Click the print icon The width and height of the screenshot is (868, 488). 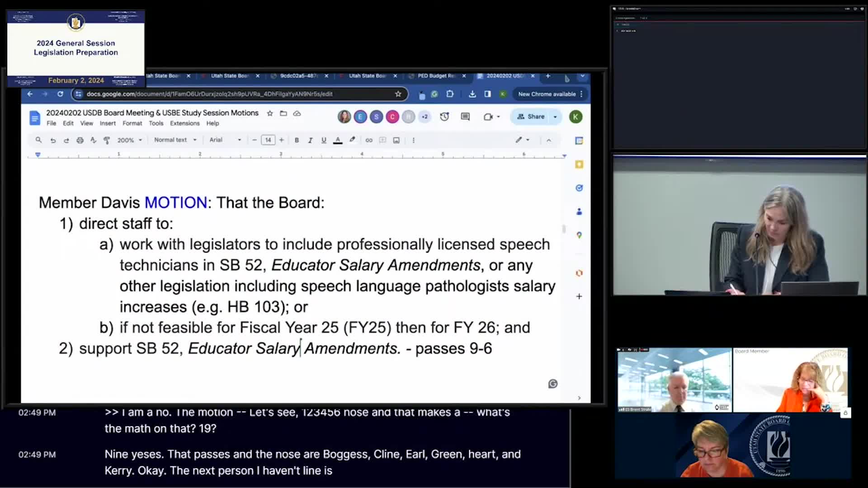(x=80, y=140)
